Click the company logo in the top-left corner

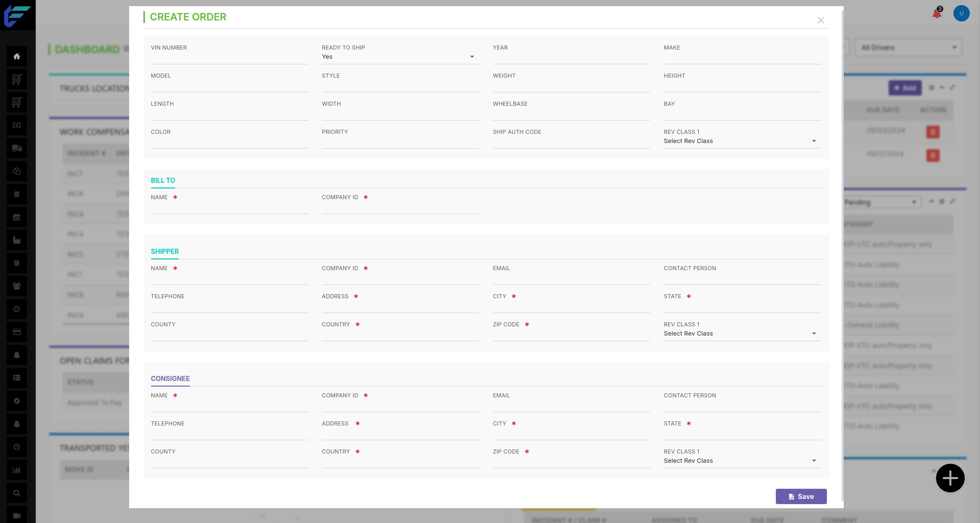point(17,15)
